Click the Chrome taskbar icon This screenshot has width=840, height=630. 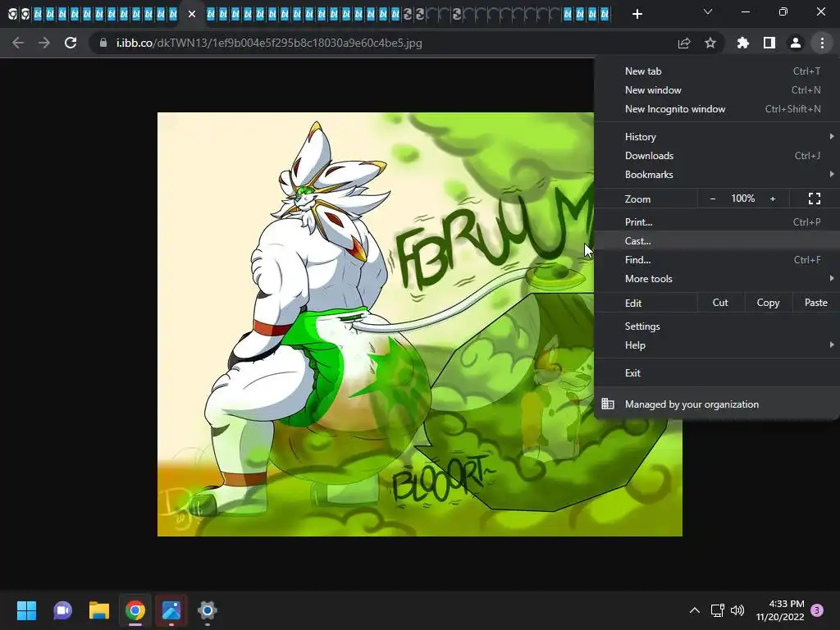tap(135, 610)
